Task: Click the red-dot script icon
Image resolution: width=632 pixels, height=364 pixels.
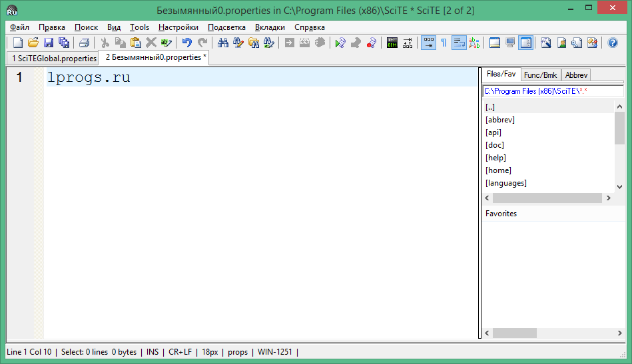Action: pyautogui.click(x=371, y=43)
